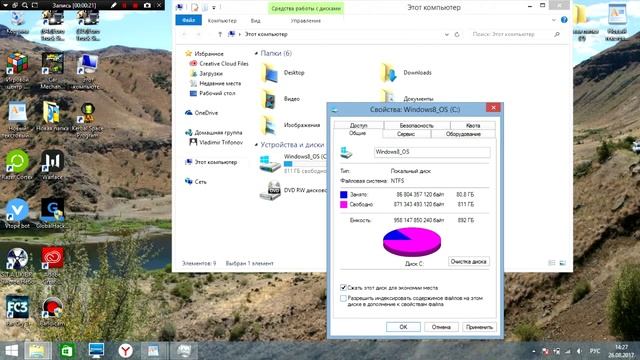Open address bar history dropdown

[447, 35]
